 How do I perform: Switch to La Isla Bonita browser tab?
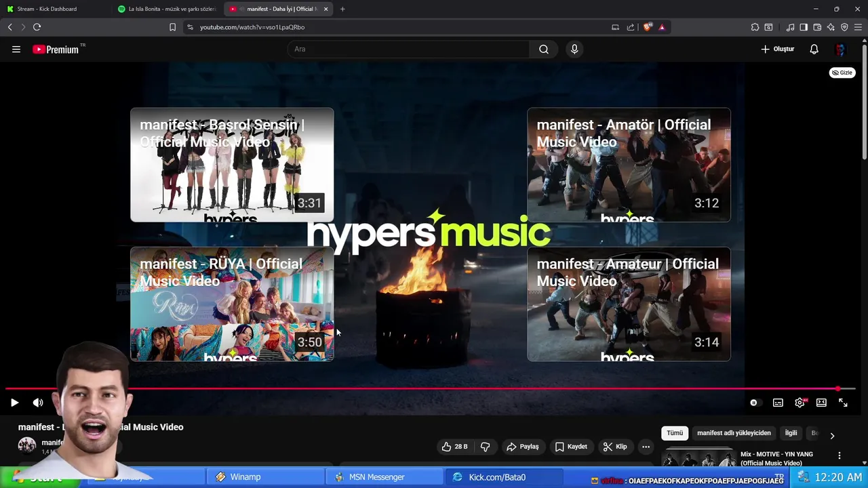(x=166, y=9)
